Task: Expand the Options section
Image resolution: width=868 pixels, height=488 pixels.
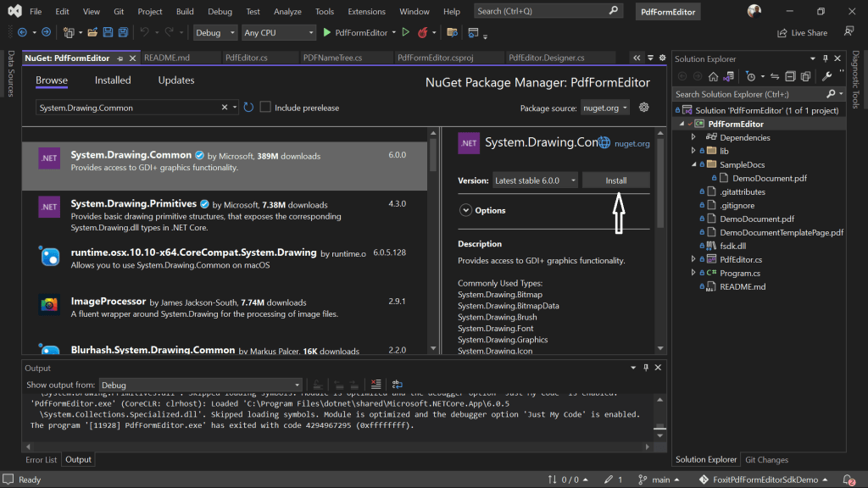Action: point(465,210)
